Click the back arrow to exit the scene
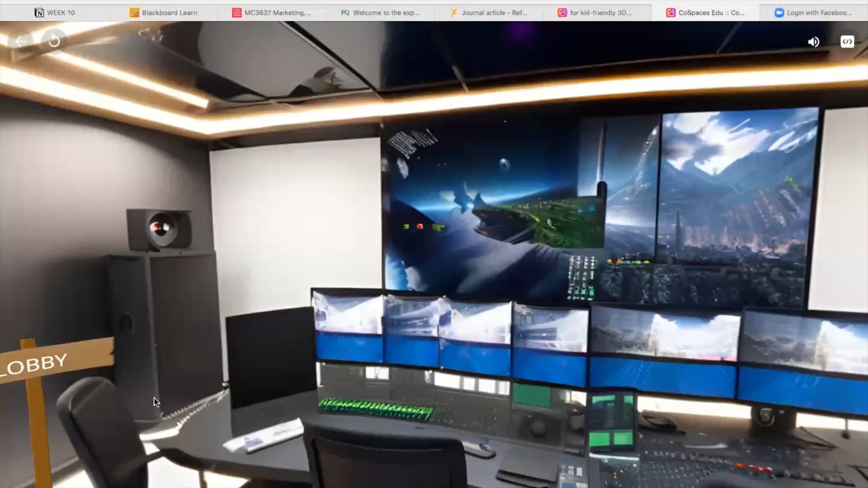This screenshot has height=488, width=868. [21, 41]
